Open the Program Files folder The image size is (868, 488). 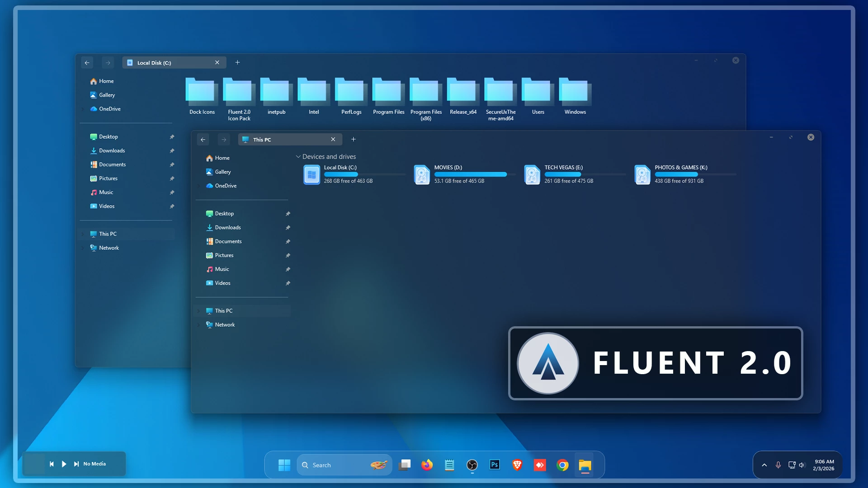click(389, 96)
